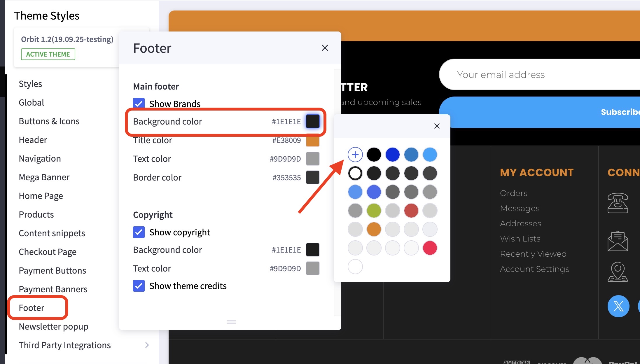Open the Border color swatch picker
Screen dimensions: 640x364
(312, 177)
